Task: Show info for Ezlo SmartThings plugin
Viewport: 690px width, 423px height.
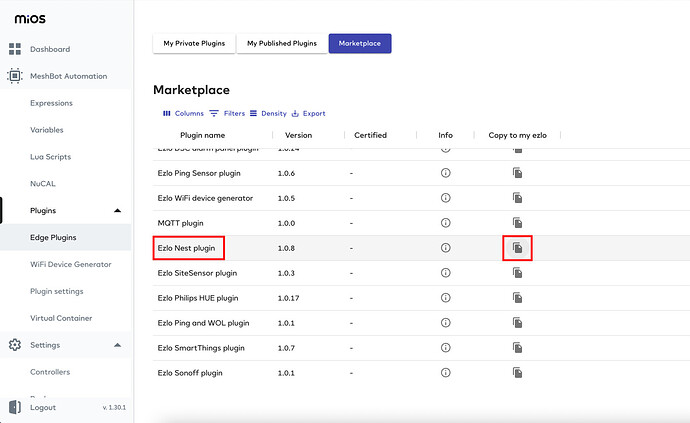Action: [445, 348]
